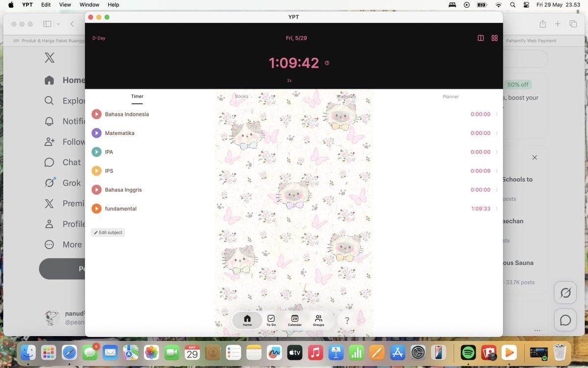Screen dimensions: 588x368
Task: Switch to grid layout icon
Action: click(x=494, y=38)
